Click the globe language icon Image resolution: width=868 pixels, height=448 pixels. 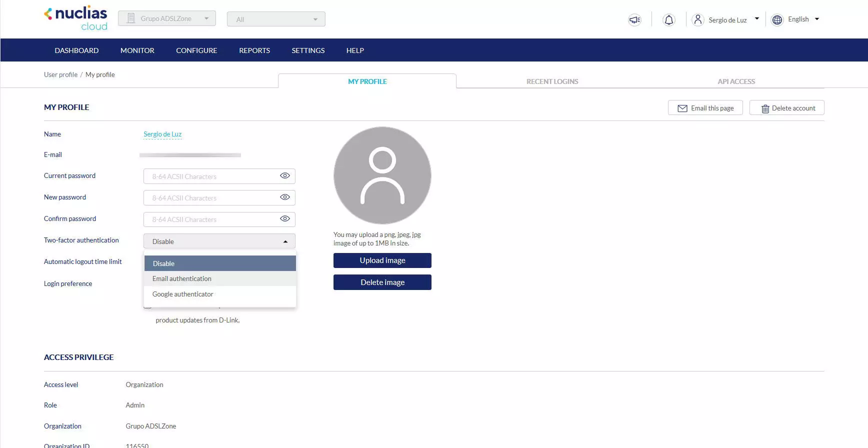(777, 20)
